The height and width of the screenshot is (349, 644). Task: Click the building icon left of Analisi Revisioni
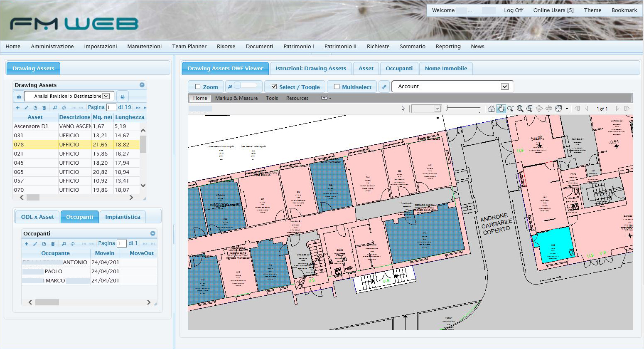pos(19,97)
